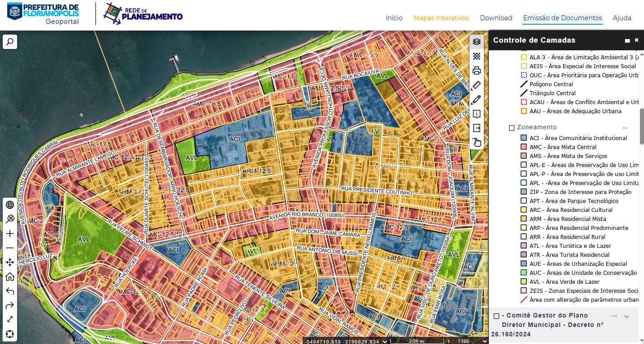The height and width of the screenshot is (344, 644).
Task: Activate the feature info identify tool
Action: (x=477, y=114)
